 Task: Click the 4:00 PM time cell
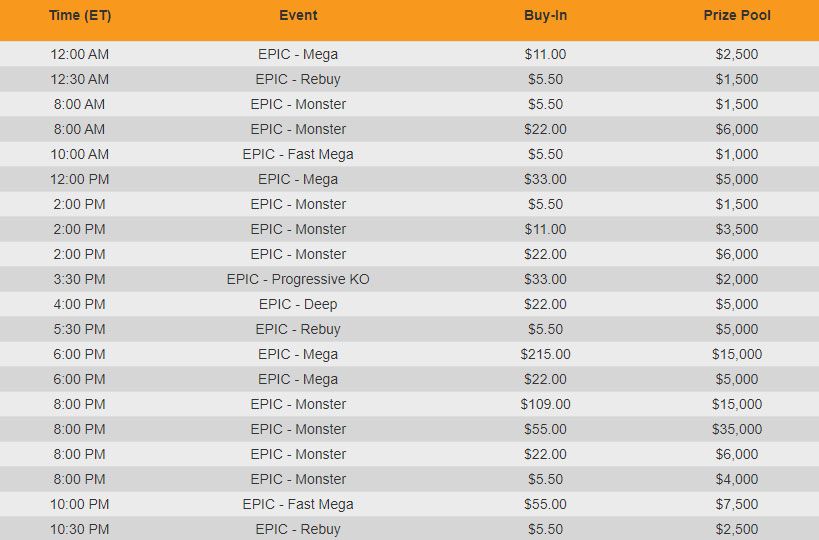click(79, 304)
